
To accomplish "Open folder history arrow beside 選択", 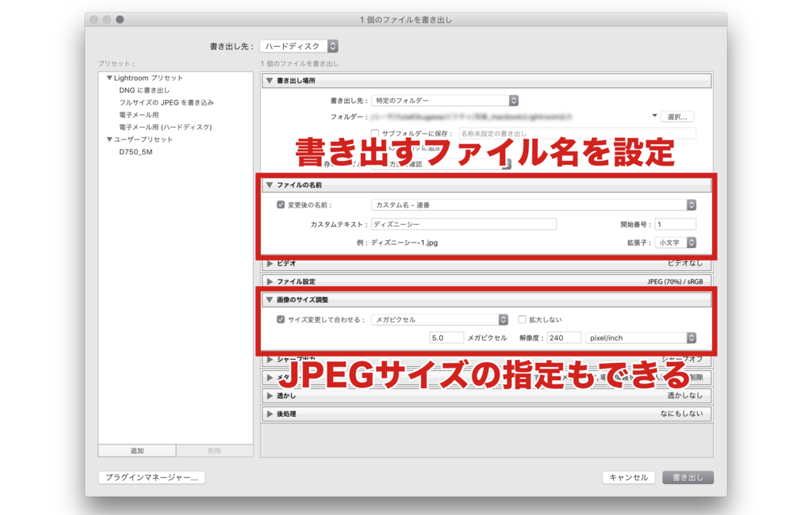I will pyautogui.click(x=654, y=116).
